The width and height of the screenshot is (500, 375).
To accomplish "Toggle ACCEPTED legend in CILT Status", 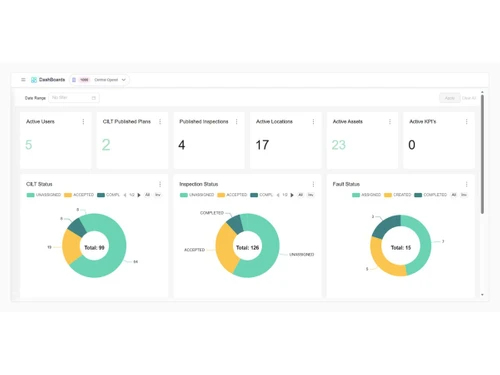I will (79, 195).
